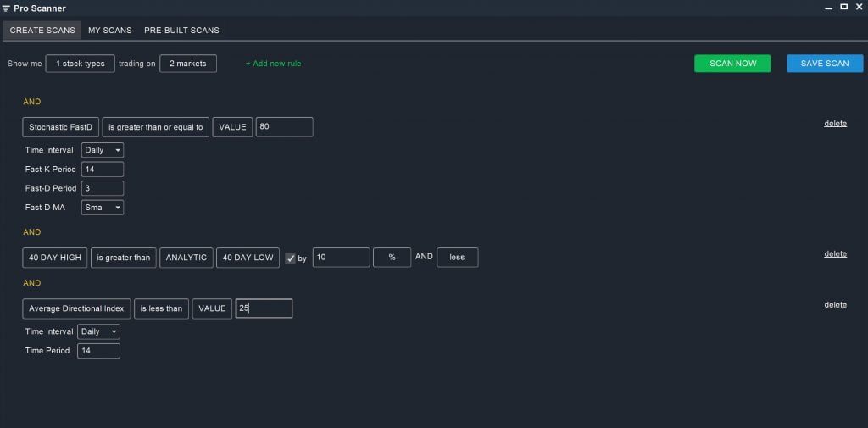868x428 pixels.
Task: Click the blue SAVE SCAN button
Action: tap(824, 64)
